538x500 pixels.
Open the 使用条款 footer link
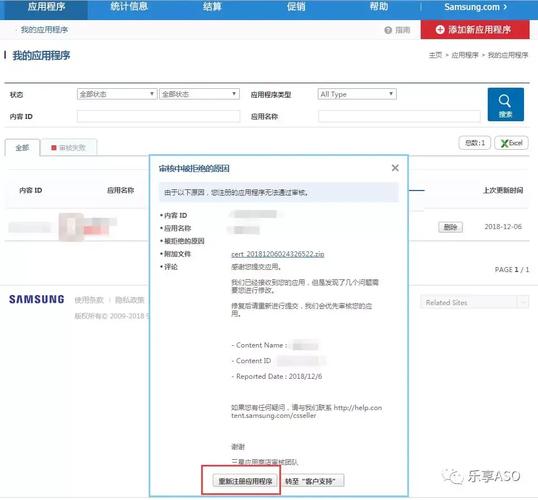point(89,300)
